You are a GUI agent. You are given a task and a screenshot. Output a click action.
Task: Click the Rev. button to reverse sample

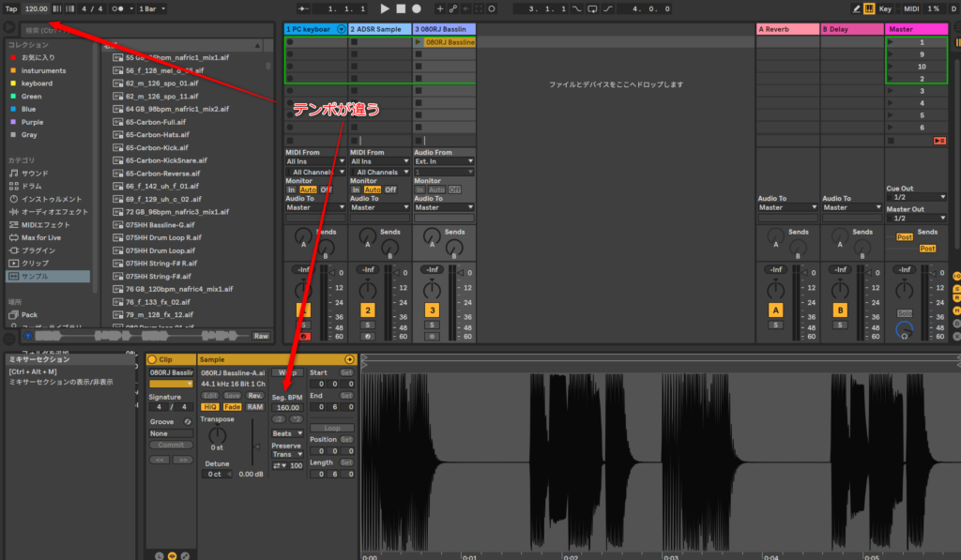(255, 395)
